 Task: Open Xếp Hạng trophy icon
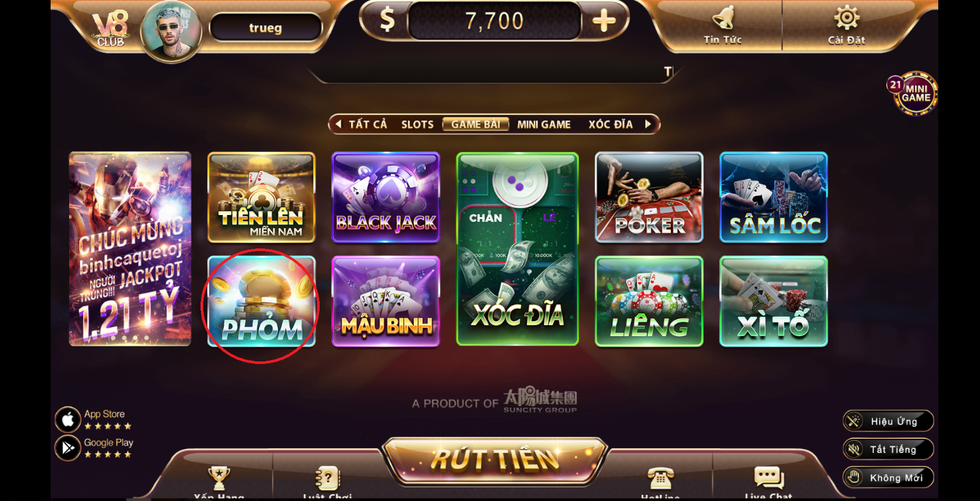(219, 478)
